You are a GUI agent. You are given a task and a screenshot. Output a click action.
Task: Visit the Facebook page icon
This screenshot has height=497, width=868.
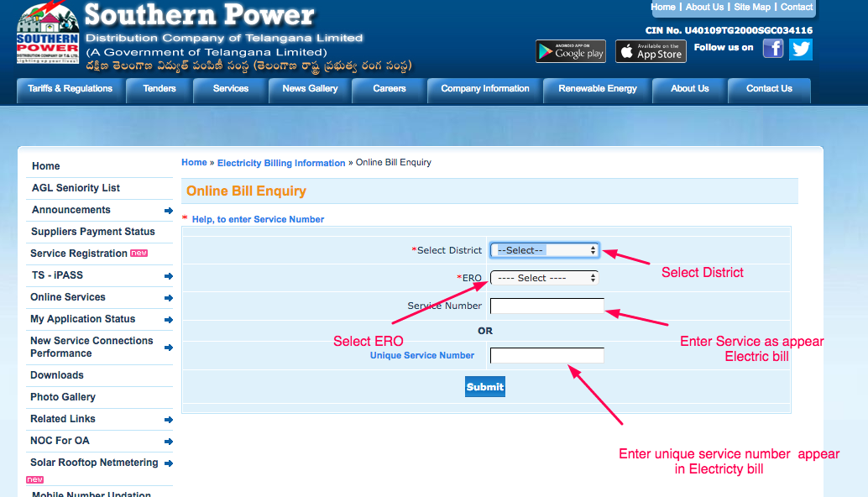(771, 49)
